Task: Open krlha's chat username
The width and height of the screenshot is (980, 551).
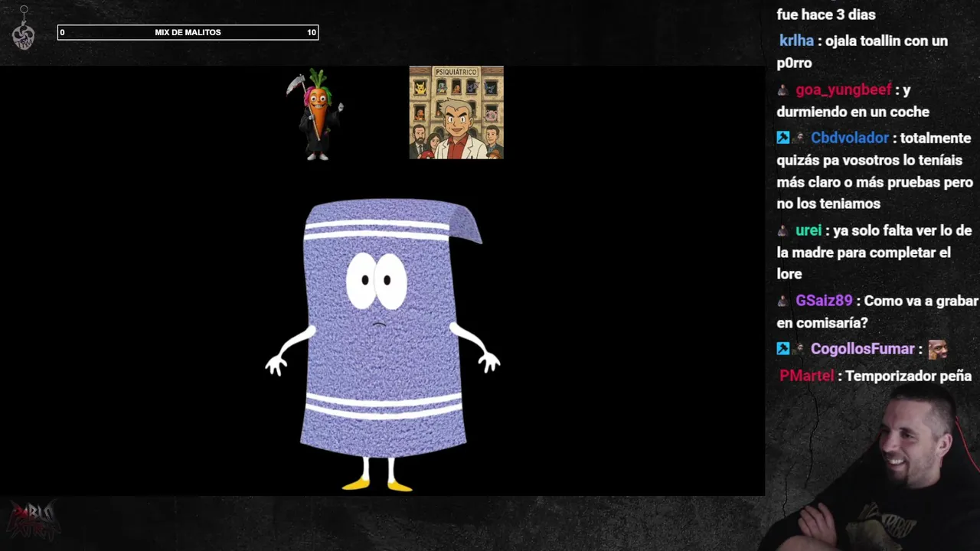Action: tap(796, 41)
